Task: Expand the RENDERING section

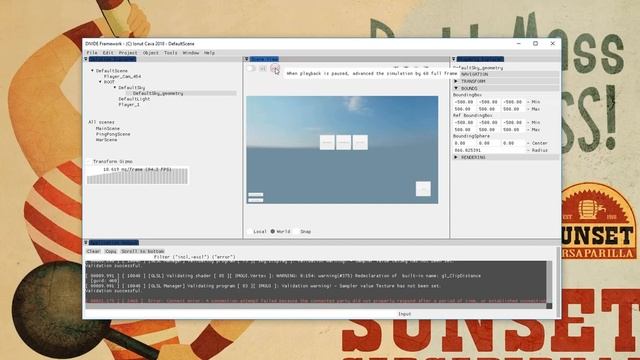Action: [x=456, y=157]
